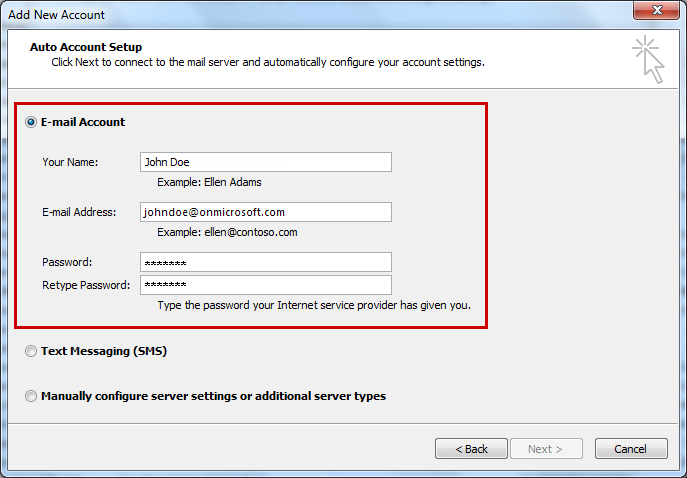Click the "Example: ellen@contoso.com" hint text
The width and height of the screenshot is (687, 478).
227,232
